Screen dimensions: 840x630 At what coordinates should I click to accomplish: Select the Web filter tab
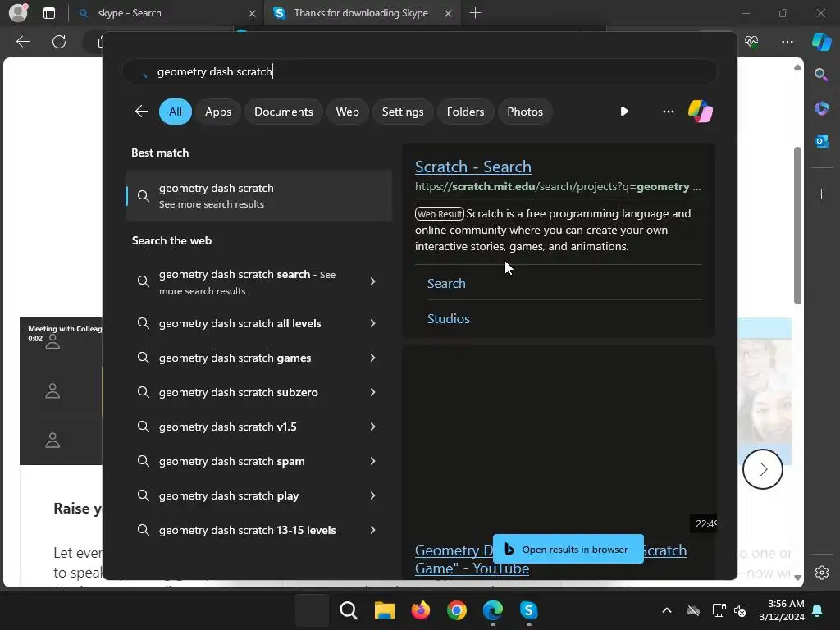[x=347, y=112]
